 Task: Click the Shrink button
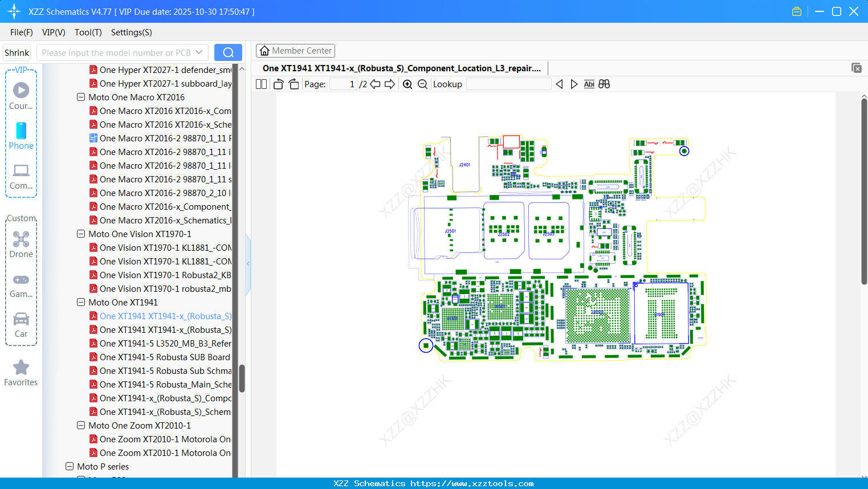tap(17, 52)
